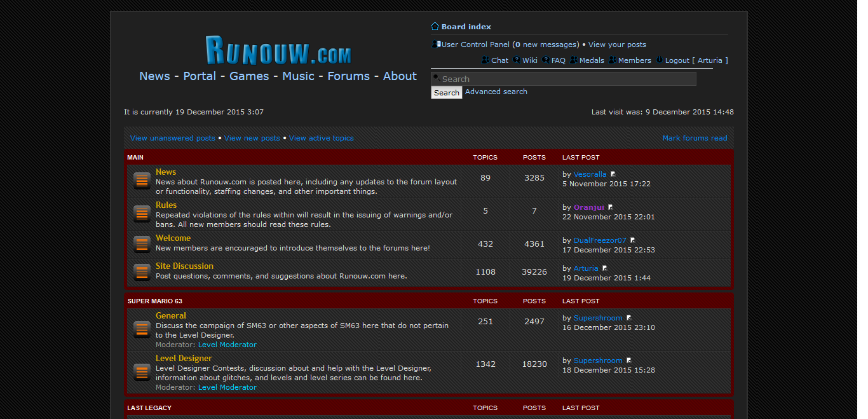
Task: Click the question-mark icon next to Wiki
Action: point(517,60)
